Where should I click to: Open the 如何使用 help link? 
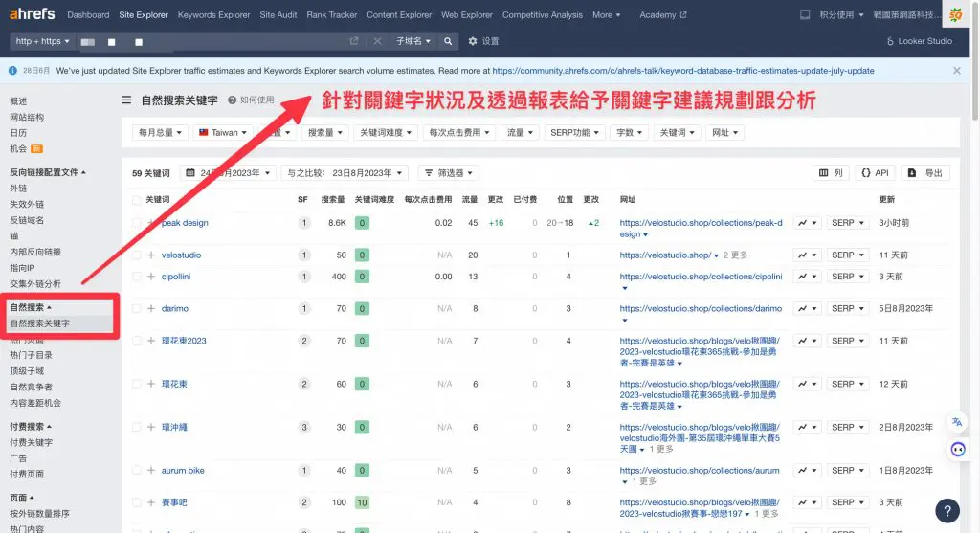pos(252,100)
